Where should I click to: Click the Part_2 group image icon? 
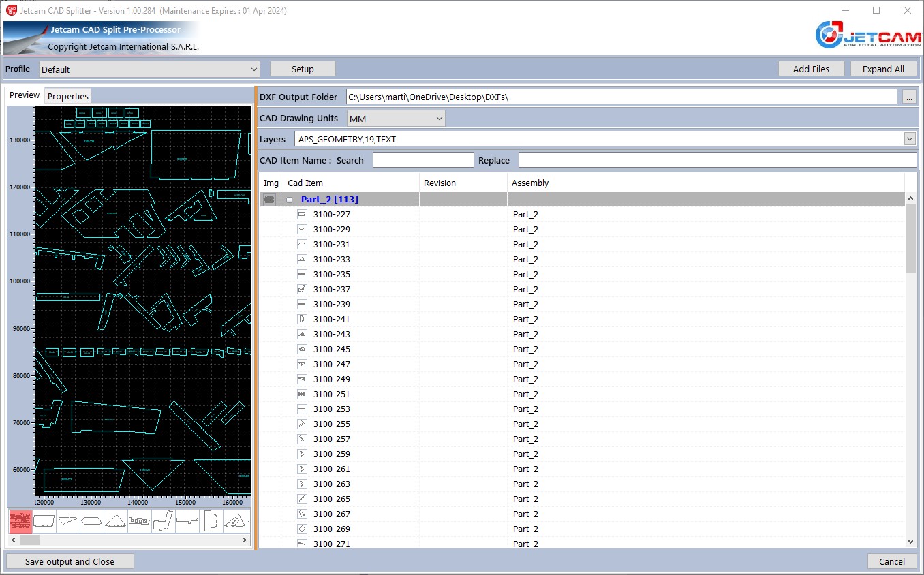(x=270, y=200)
